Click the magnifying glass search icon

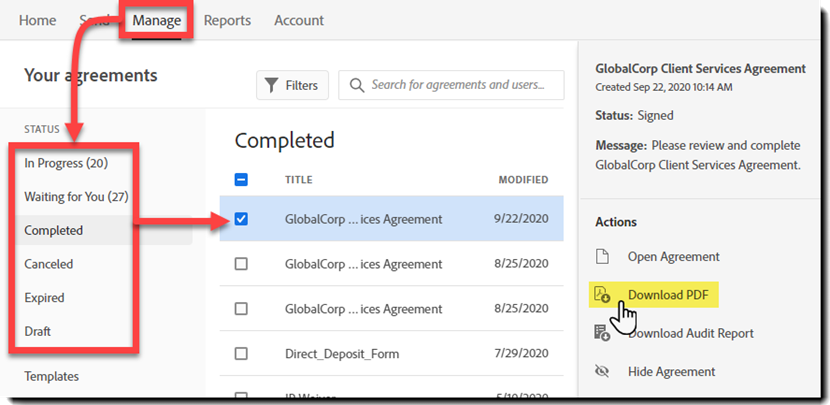tap(356, 86)
